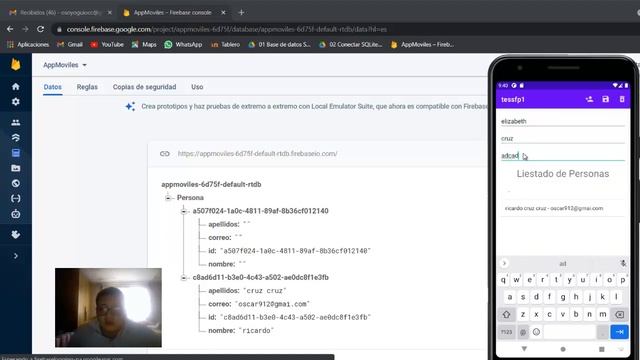Screen dimensions: 640x360
Task: Open the AppMoviles project dropdown
Action: click(65, 65)
